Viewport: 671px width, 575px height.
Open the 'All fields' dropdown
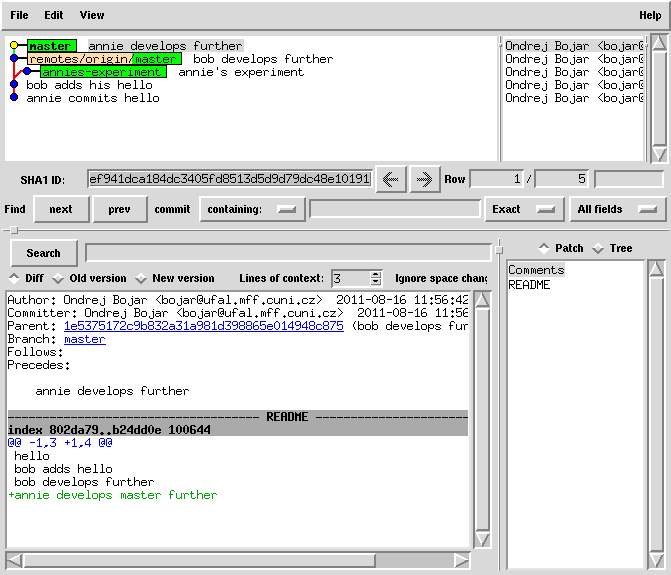tap(617, 209)
